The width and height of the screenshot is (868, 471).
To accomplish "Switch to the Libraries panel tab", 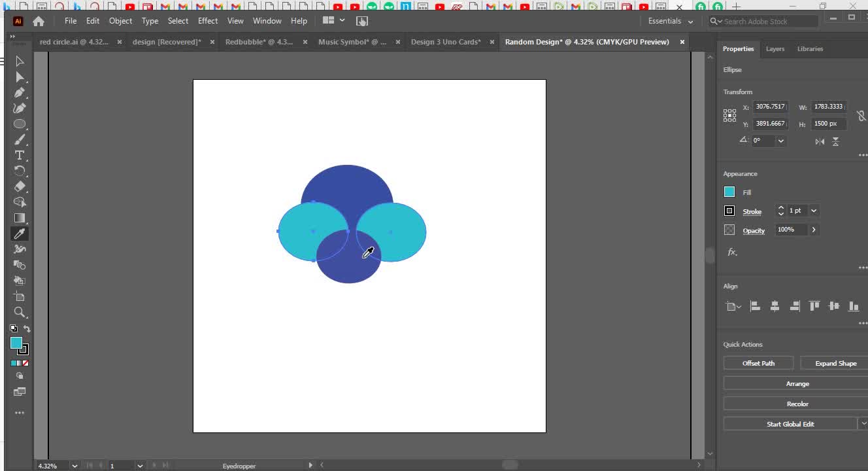I will point(810,49).
